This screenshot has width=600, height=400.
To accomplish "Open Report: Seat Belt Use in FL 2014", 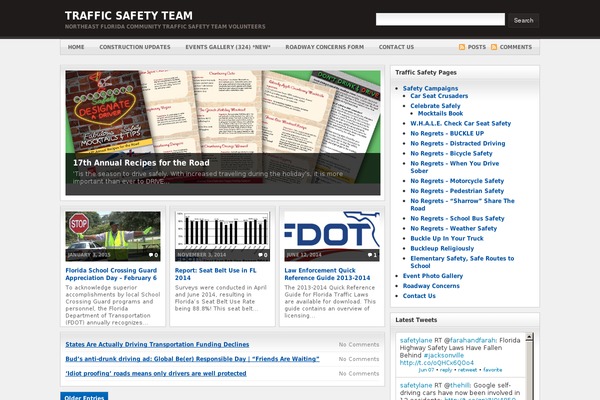I will 215,274.
